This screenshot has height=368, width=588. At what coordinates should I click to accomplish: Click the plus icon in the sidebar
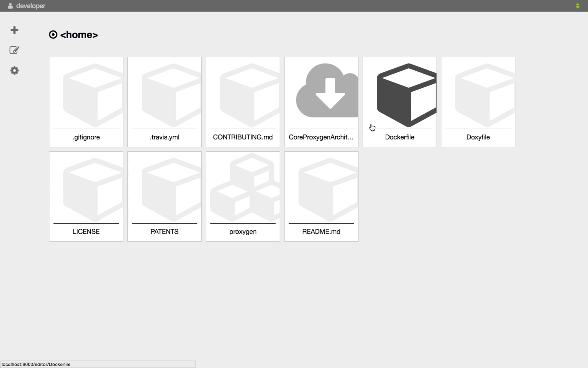tap(14, 30)
